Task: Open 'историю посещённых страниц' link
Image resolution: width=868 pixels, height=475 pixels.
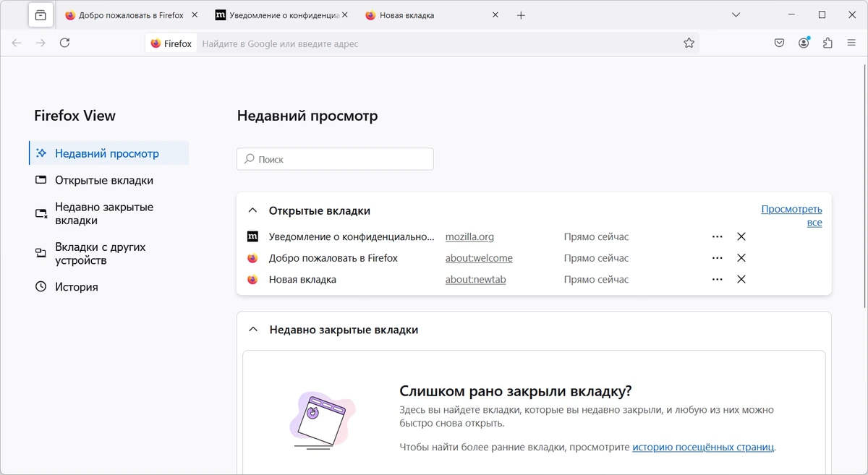Action: coord(703,447)
